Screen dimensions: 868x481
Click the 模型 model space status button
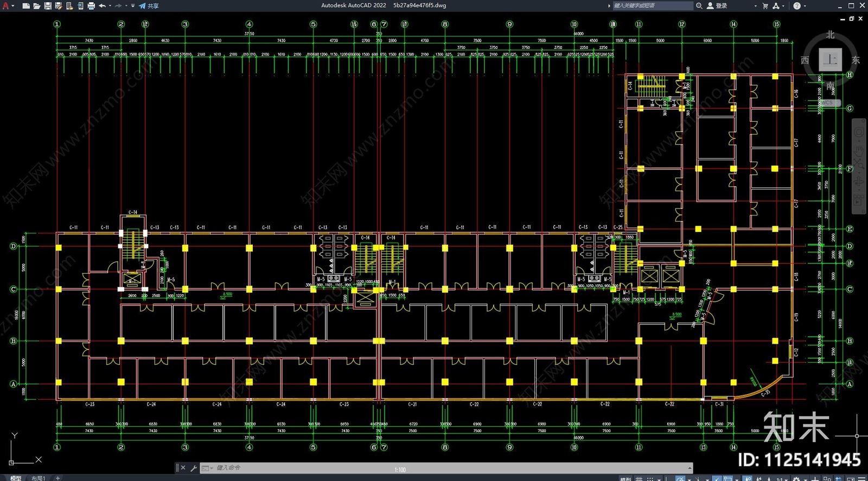(x=626, y=478)
